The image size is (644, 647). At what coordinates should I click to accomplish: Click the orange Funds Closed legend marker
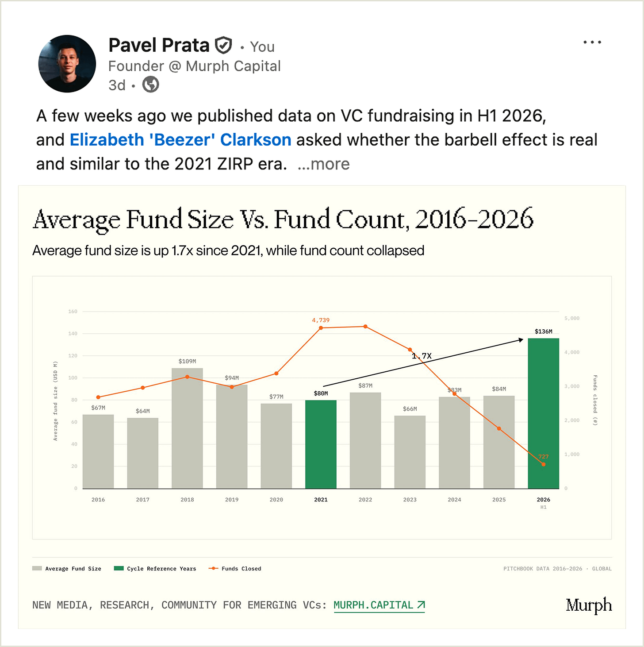(214, 568)
